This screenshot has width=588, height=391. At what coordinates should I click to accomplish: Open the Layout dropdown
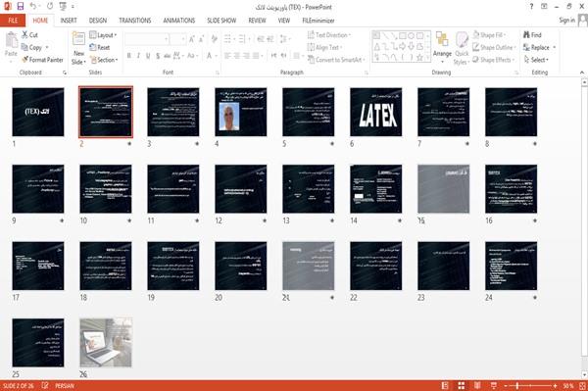click(103, 35)
